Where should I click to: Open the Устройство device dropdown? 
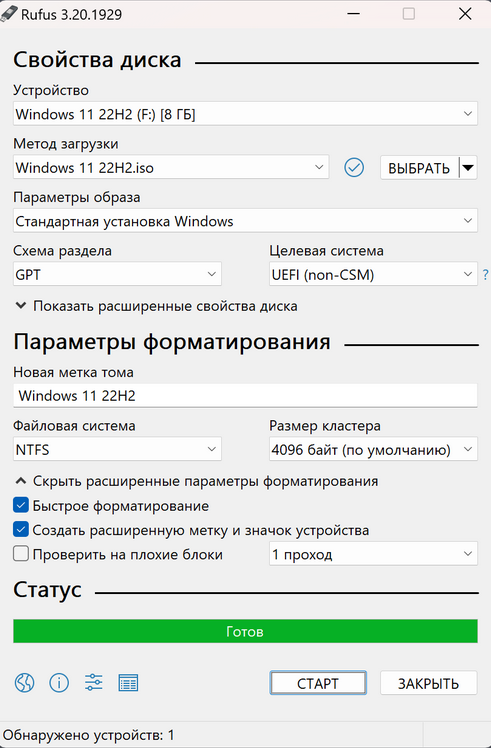tap(245, 114)
